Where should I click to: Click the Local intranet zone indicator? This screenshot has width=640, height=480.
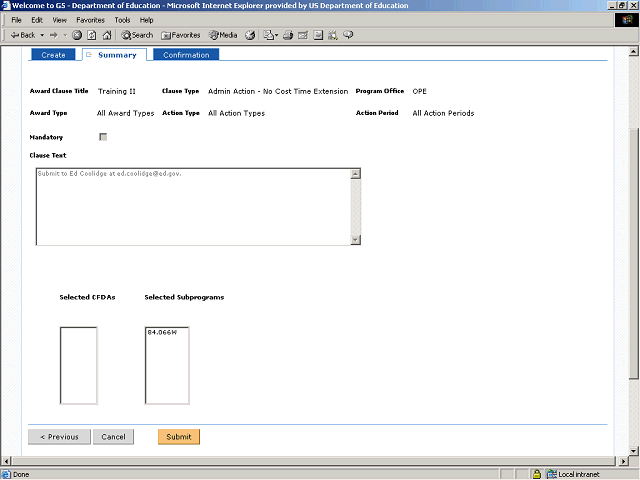click(x=573, y=474)
